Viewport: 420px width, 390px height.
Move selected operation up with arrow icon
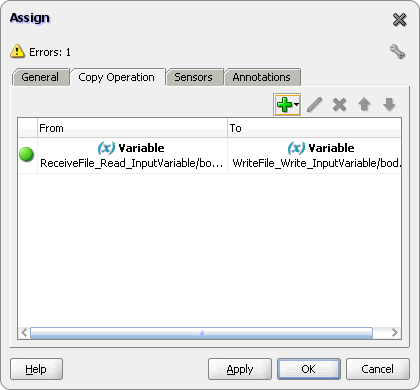(364, 104)
